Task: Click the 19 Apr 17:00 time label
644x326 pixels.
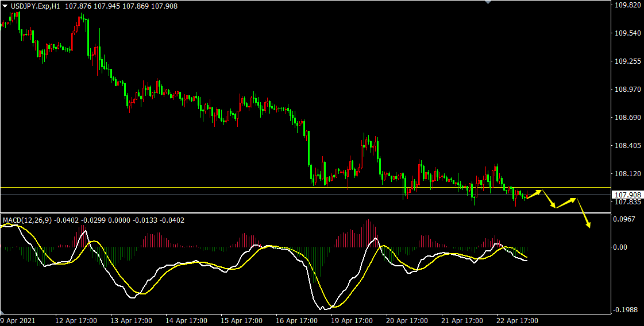Action: click(x=353, y=321)
